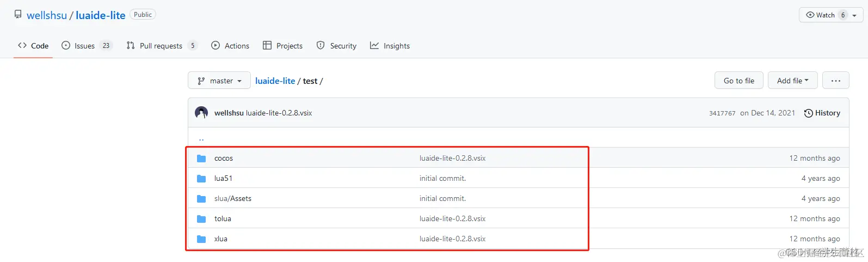
Task: Open the luaide-lite repository title link
Action: coord(101,15)
